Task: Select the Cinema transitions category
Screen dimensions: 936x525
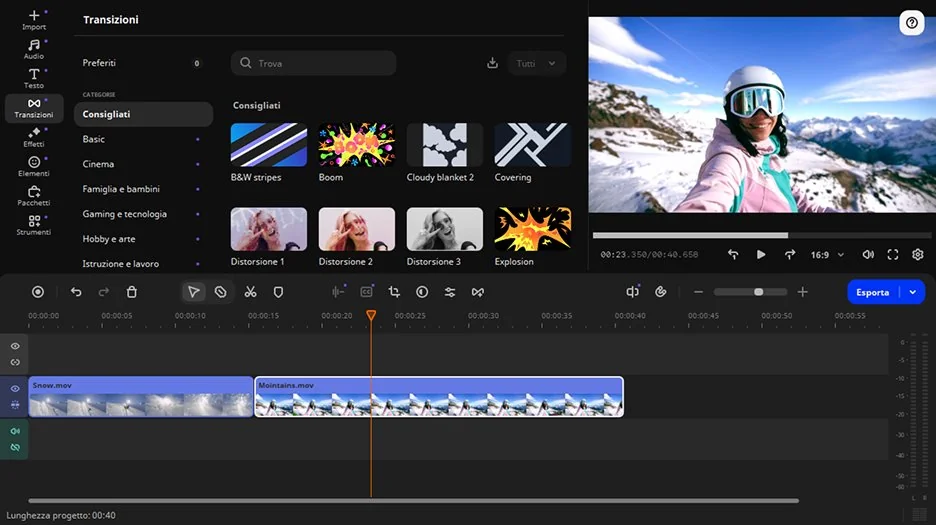Action: point(98,164)
